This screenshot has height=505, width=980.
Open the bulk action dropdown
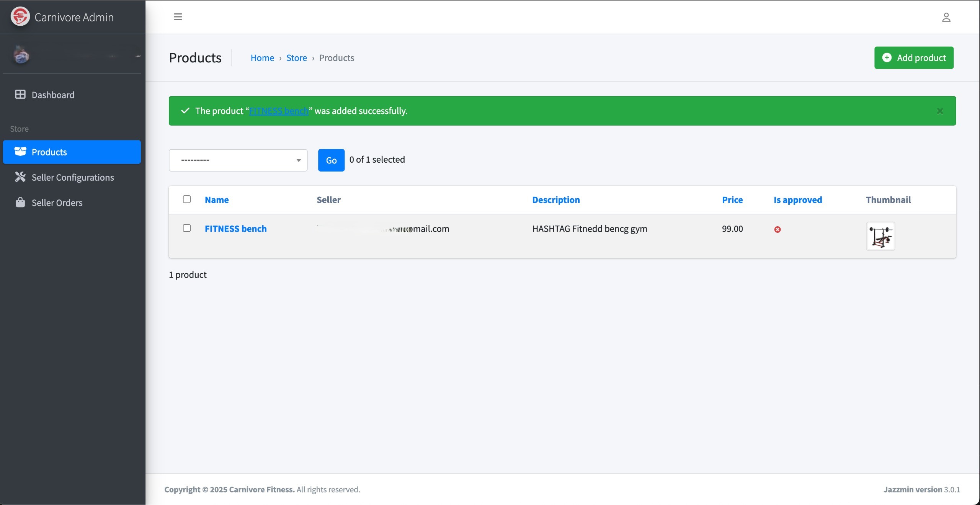[238, 160]
